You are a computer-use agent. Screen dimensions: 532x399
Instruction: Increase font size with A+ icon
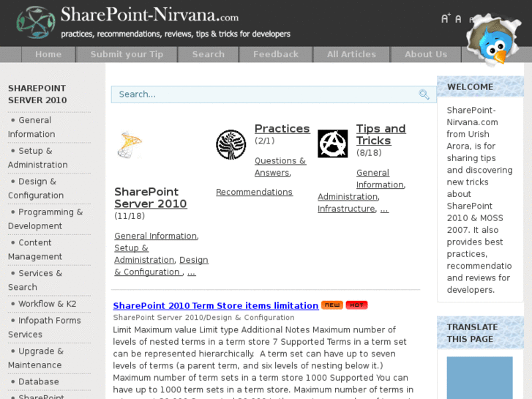coord(446,18)
